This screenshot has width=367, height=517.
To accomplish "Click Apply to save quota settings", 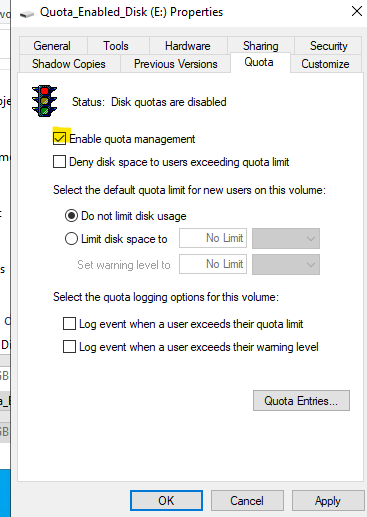I will pos(328,500).
